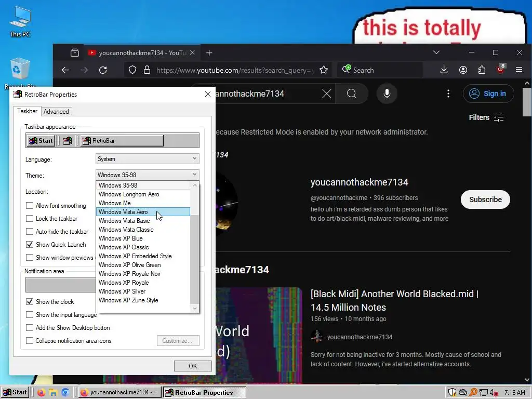
Task: Launch the blue browser Quick Launch icon
Action: click(x=65, y=393)
